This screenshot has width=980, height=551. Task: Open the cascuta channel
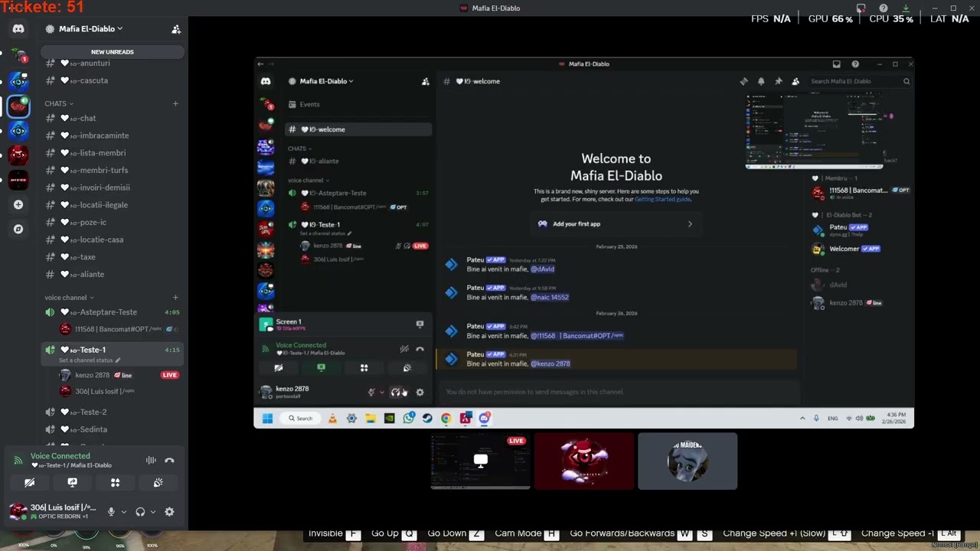tap(112, 80)
